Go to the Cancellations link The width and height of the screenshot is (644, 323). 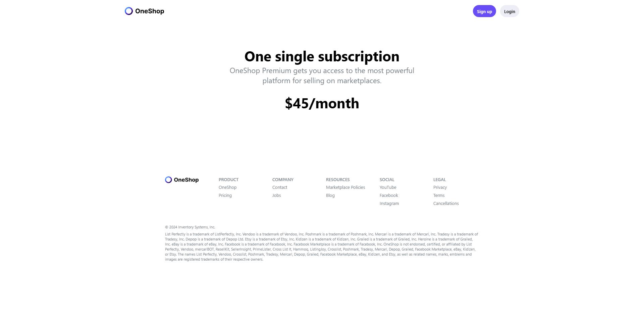pyautogui.click(x=446, y=204)
